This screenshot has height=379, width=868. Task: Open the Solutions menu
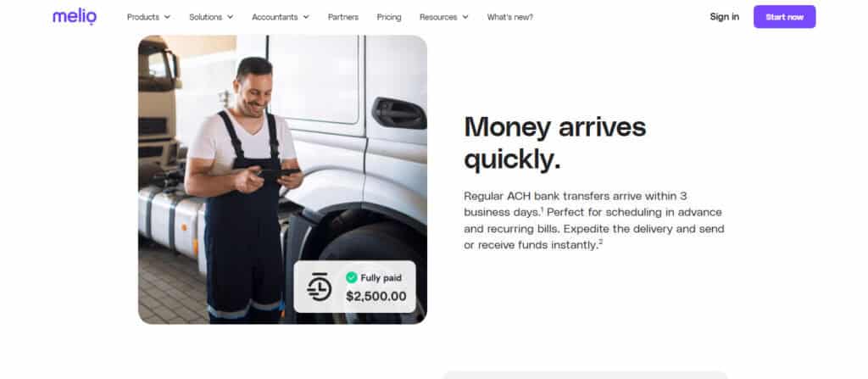click(x=211, y=17)
